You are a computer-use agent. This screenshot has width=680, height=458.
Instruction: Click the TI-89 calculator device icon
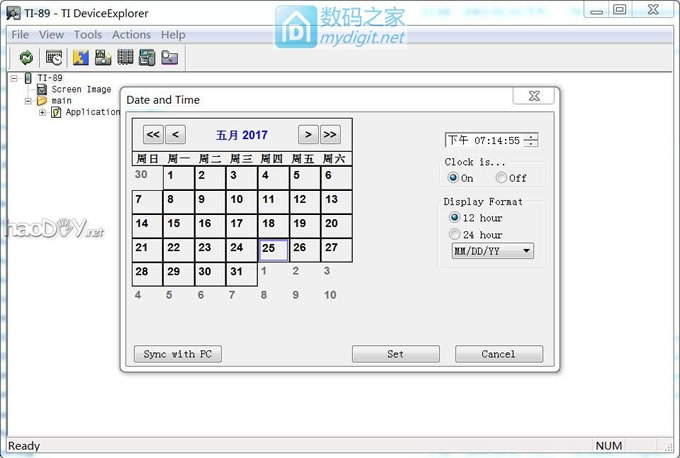29,78
